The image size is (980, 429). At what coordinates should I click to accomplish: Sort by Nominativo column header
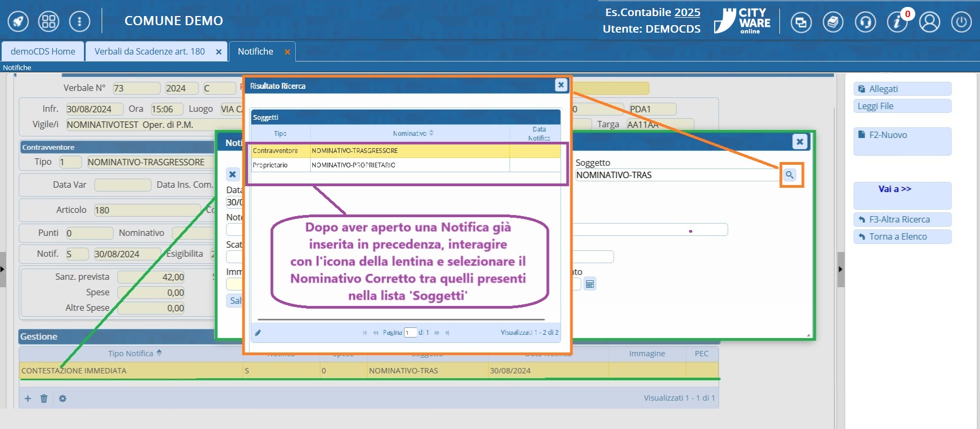(410, 133)
